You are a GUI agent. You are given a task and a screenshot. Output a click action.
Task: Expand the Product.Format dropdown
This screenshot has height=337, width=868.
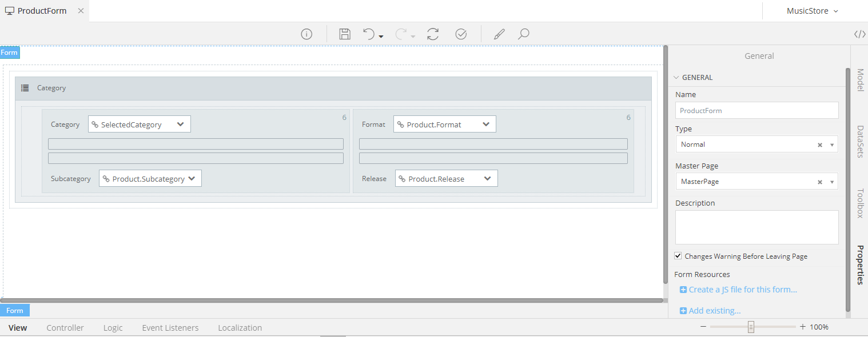(485, 125)
